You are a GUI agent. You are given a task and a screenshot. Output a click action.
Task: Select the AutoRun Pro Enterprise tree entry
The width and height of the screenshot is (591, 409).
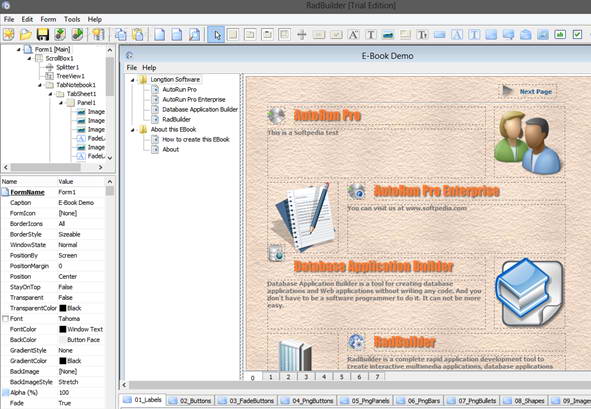tap(194, 100)
